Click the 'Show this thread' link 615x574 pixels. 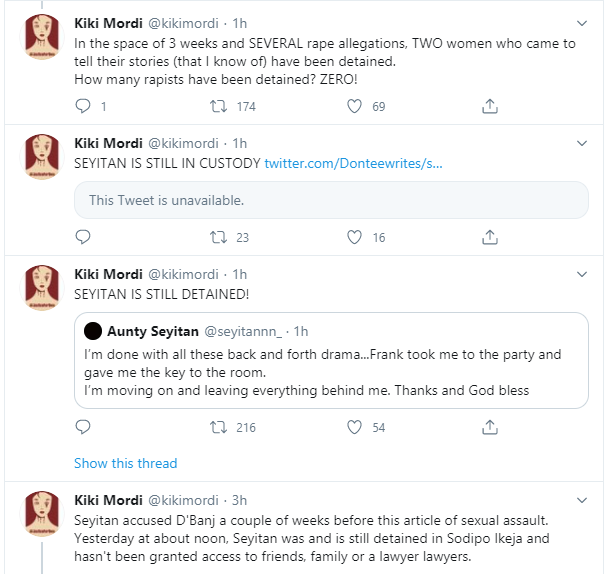point(125,463)
